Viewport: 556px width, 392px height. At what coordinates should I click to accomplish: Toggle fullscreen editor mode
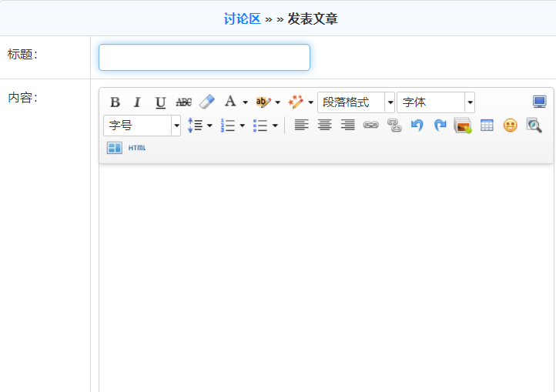[539, 102]
